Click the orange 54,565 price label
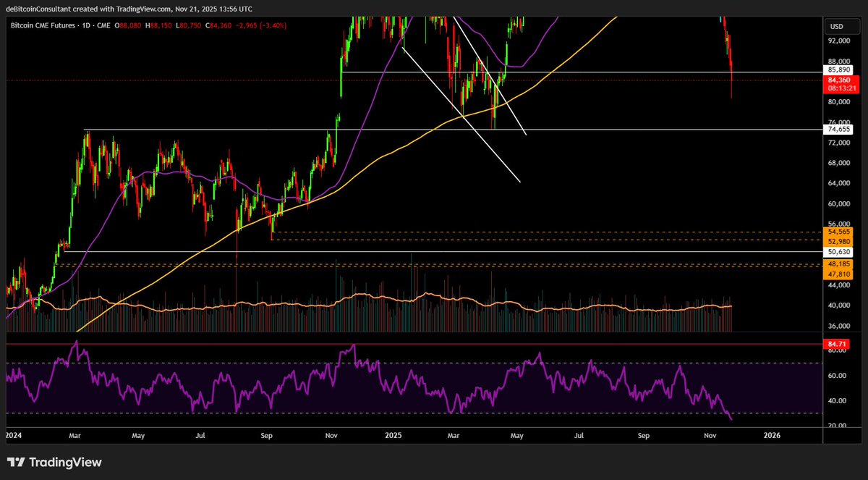 tap(838, 232)
